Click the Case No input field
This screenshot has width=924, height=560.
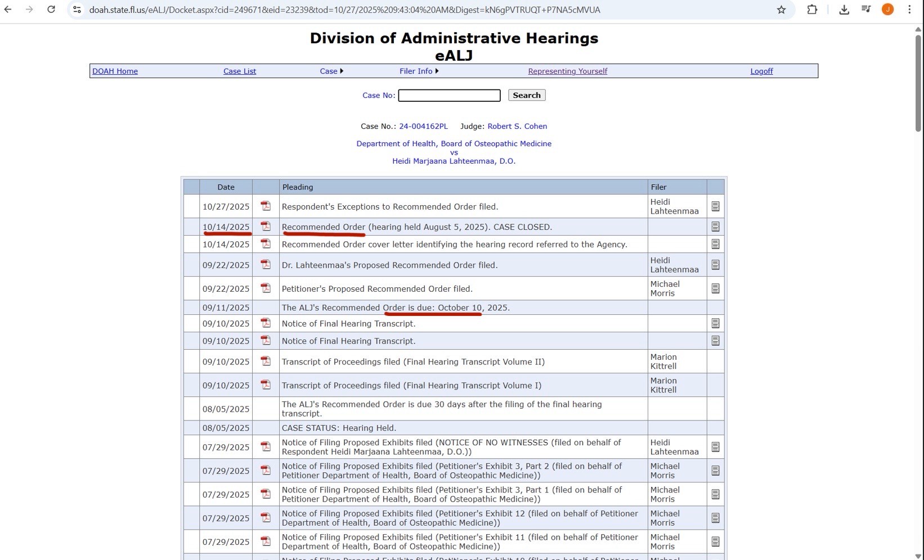449,96
